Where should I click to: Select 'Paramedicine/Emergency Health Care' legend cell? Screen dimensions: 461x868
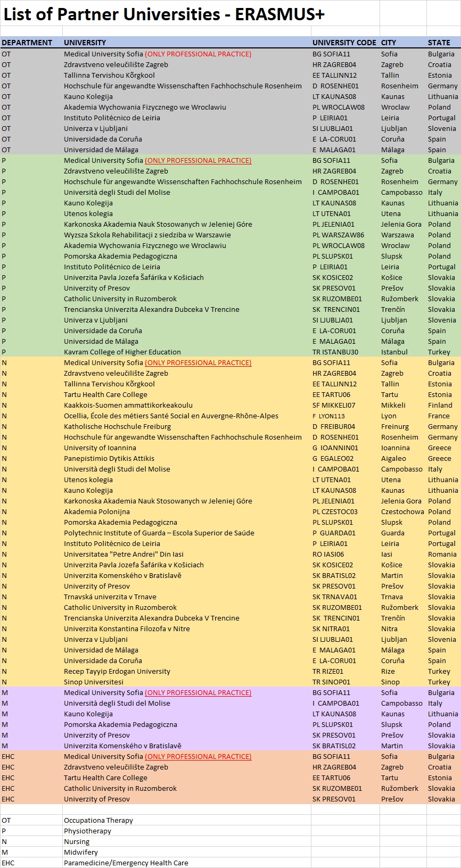(126, 863)
